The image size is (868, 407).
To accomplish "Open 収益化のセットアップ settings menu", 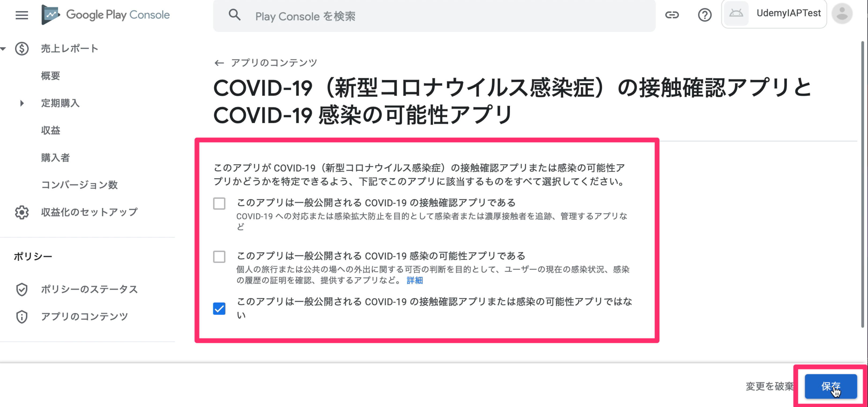I will 89,212.
